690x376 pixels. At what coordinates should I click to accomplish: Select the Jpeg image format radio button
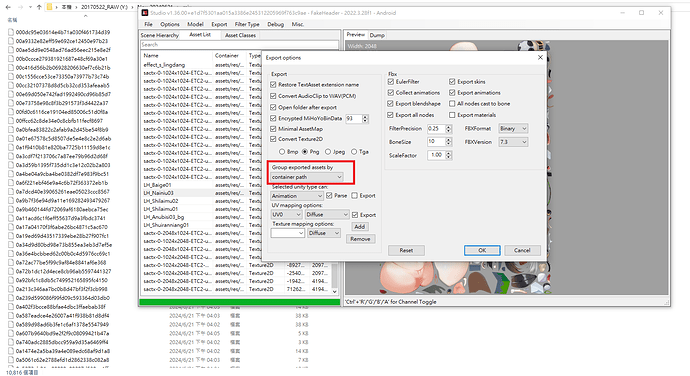coord(328,151)
